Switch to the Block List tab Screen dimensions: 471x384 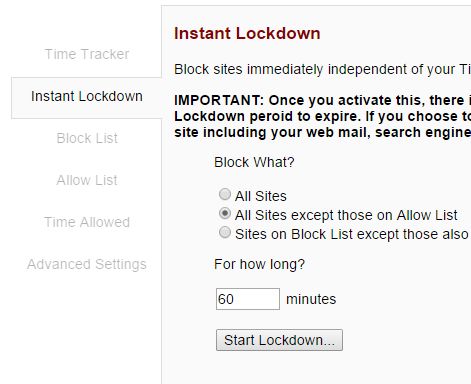pyautogui.click(x=87, y=138)
